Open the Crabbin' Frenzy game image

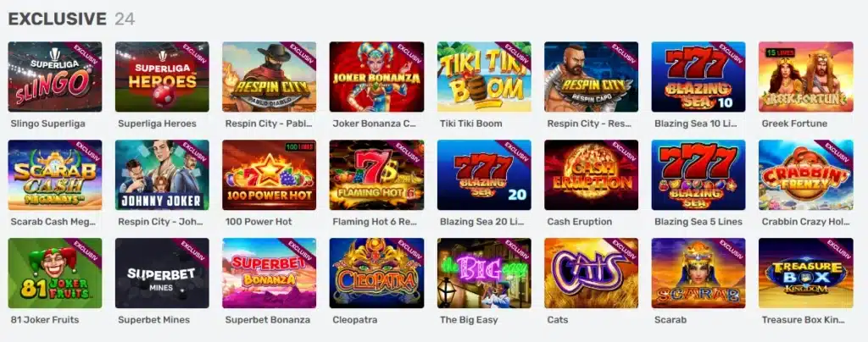[805, 175]
